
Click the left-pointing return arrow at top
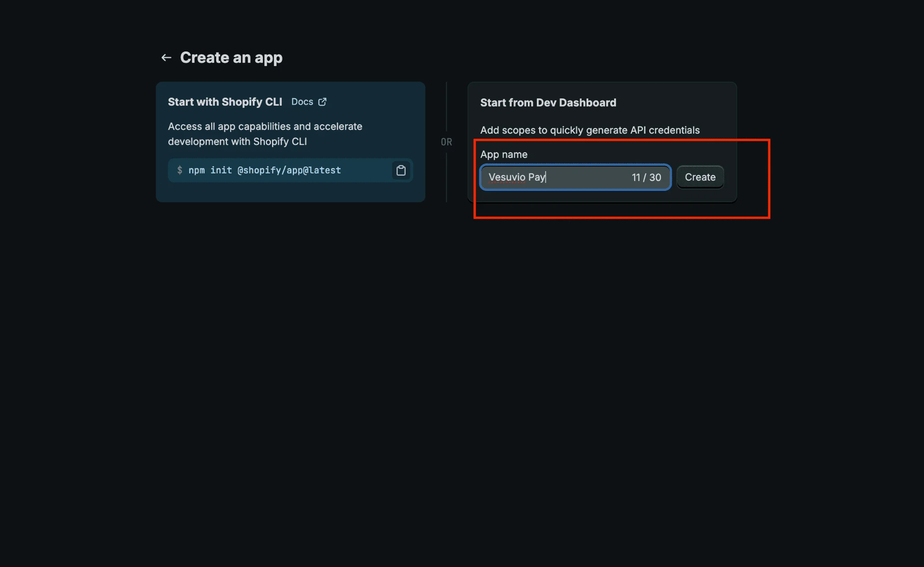coord(166,57)
